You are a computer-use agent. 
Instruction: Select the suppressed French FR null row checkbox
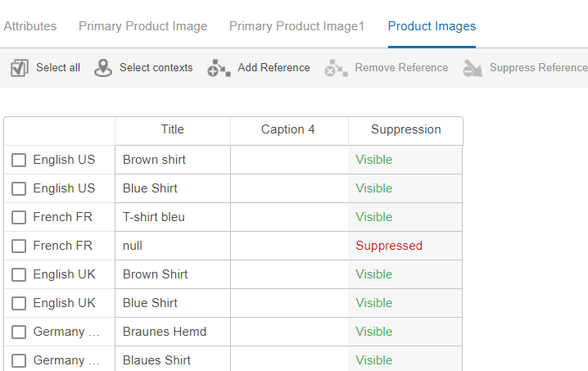point(19,247)
